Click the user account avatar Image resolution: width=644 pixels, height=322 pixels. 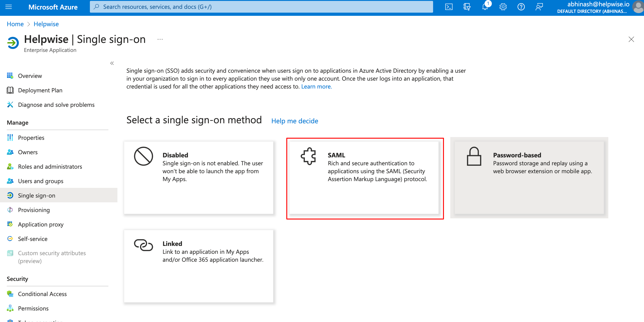[x=638, y=7]
